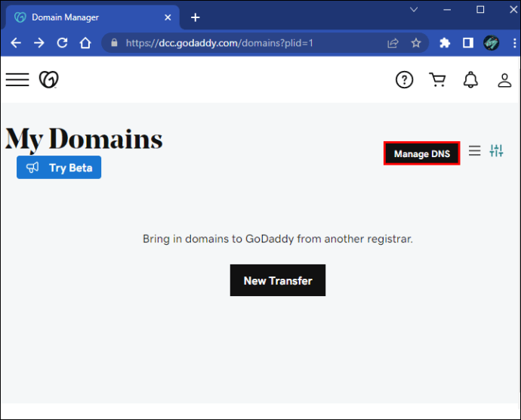
Task: View site security lock info
Action: tap(114, 42)
